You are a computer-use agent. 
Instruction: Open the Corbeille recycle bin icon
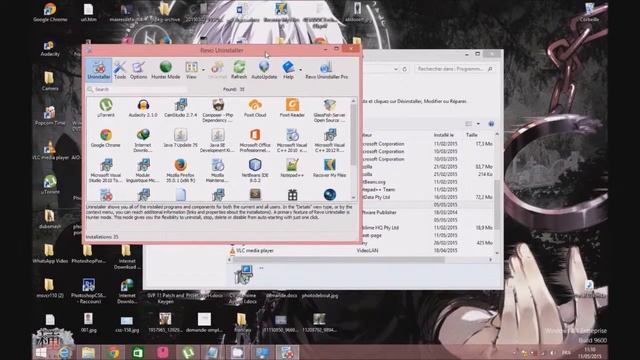point(589,12)
